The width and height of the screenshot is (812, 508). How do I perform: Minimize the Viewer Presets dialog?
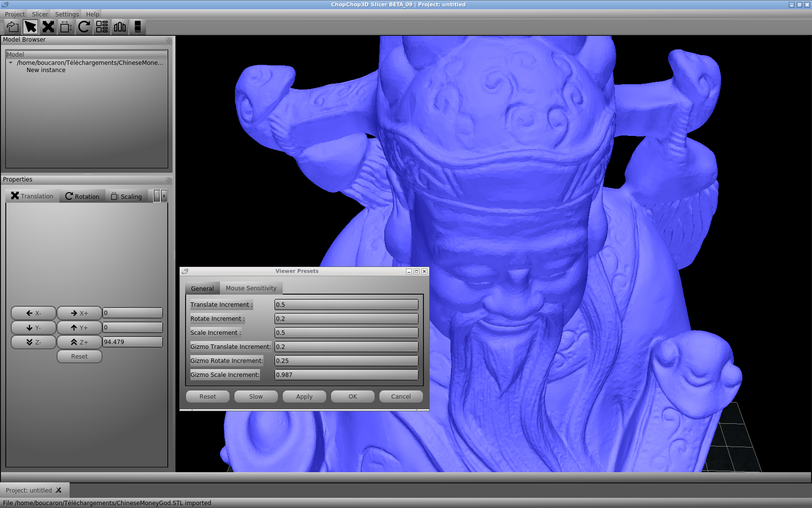(409, 271)
